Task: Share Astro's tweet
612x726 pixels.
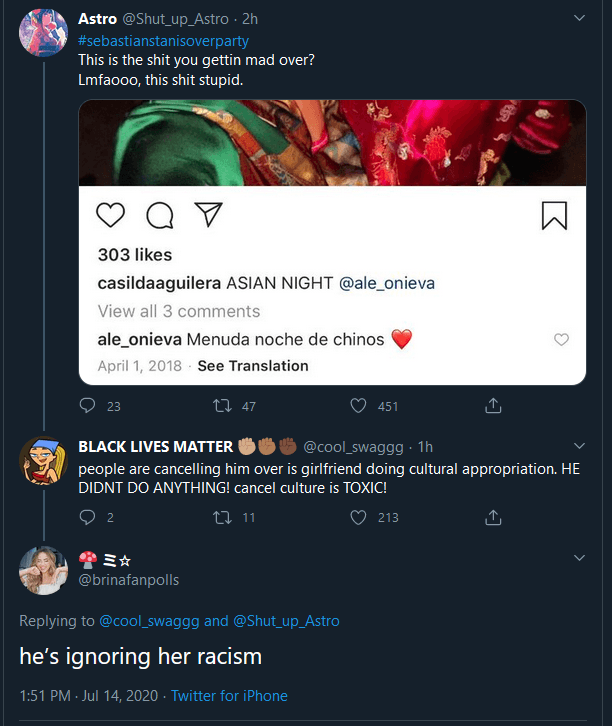Action: pyautogui.click(x=493, y=406)
